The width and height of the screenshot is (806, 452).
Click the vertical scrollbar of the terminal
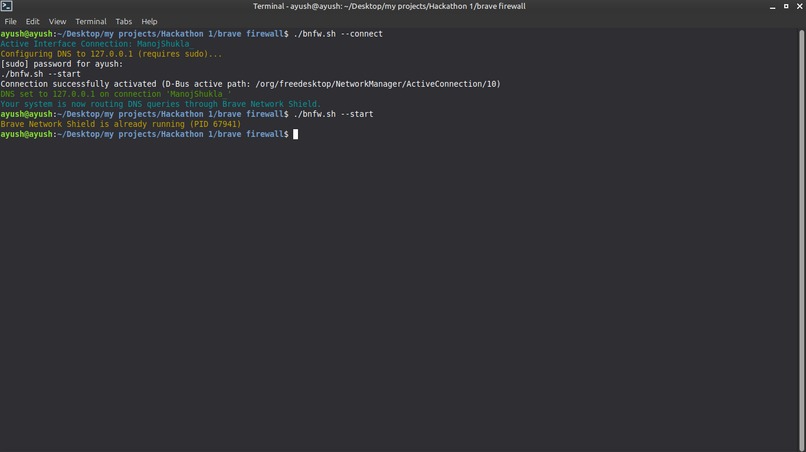click(801, 240)
